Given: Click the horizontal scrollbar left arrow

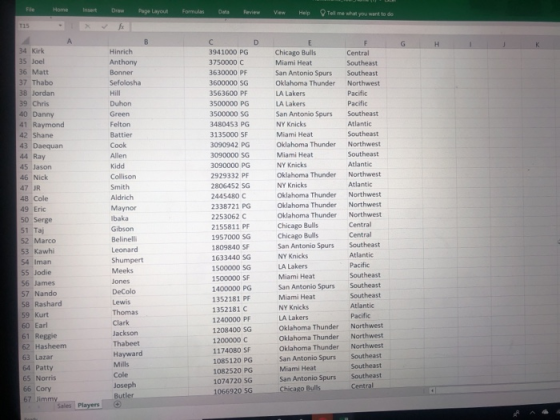Looking at the screenshot, I should pos(432,390).
